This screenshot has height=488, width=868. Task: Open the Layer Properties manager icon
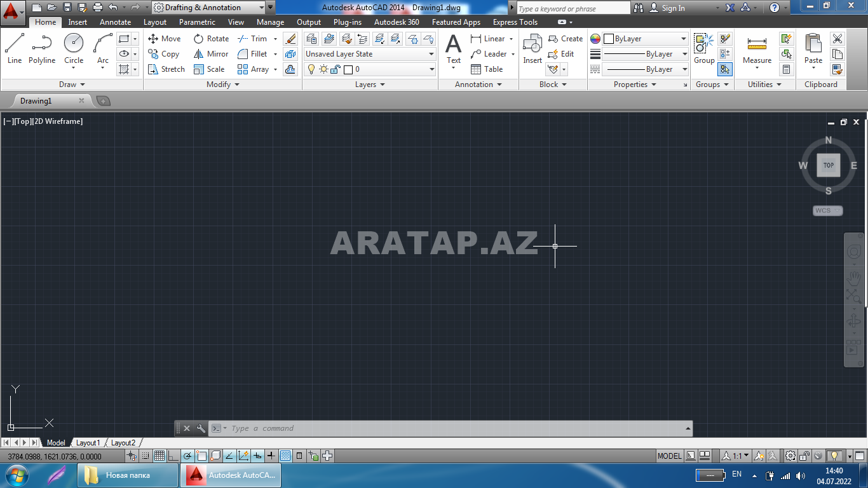[311, 39]
